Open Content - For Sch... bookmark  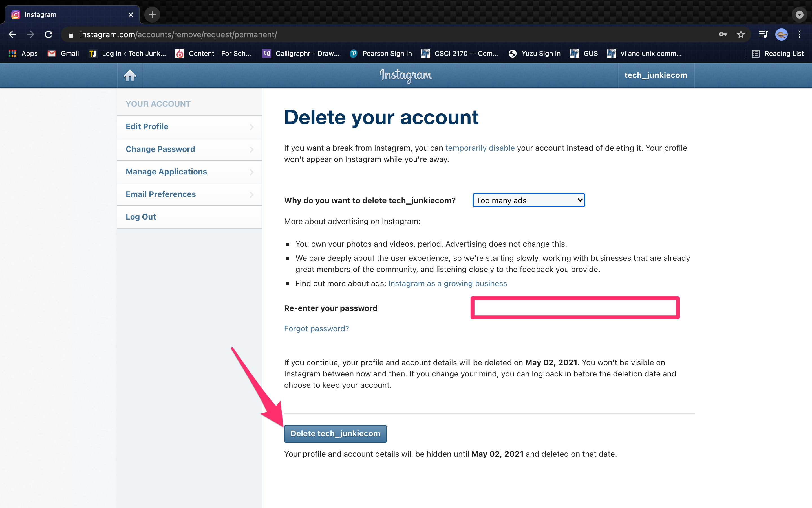(x=213, y=53)
